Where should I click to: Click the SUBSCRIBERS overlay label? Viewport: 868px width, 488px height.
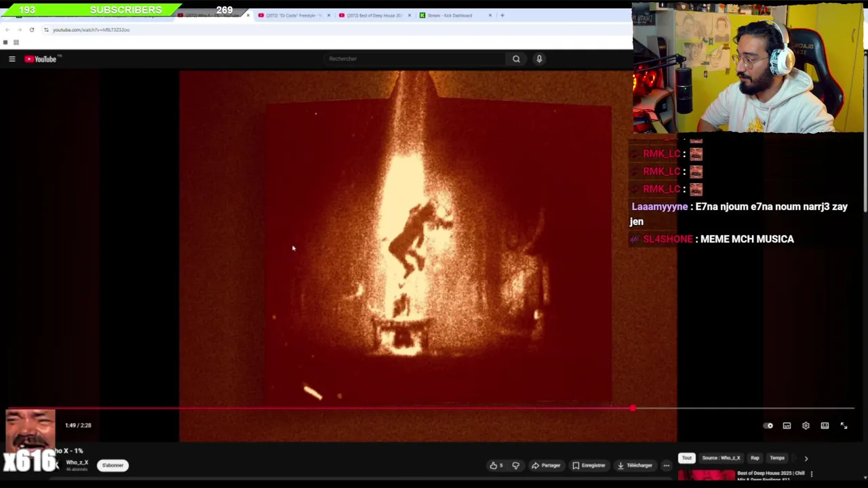coord(126,9)
